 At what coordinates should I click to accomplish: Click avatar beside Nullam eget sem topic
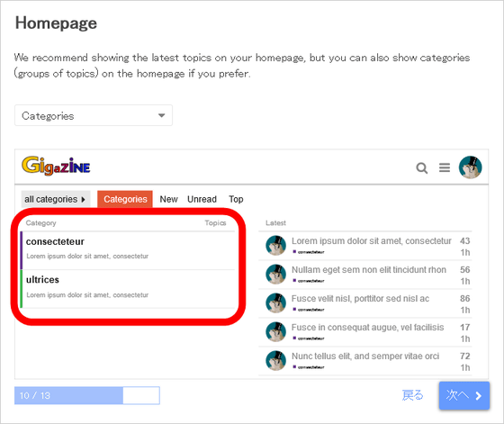pos(275,274)
